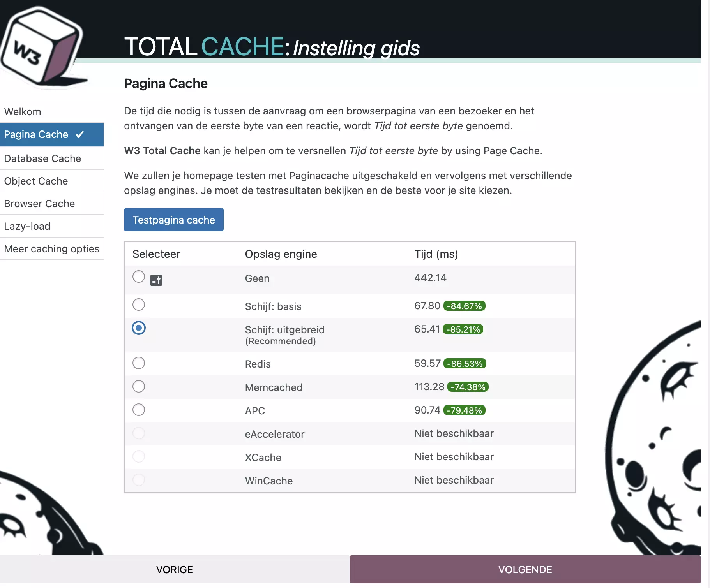Go to the Database Cache step

[x=52, y=158]
